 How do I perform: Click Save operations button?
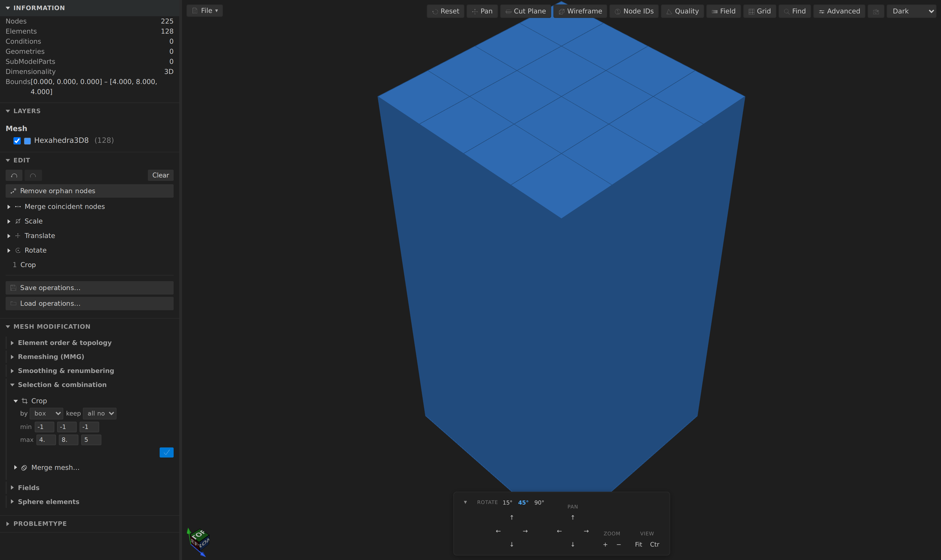coord(89,288)
